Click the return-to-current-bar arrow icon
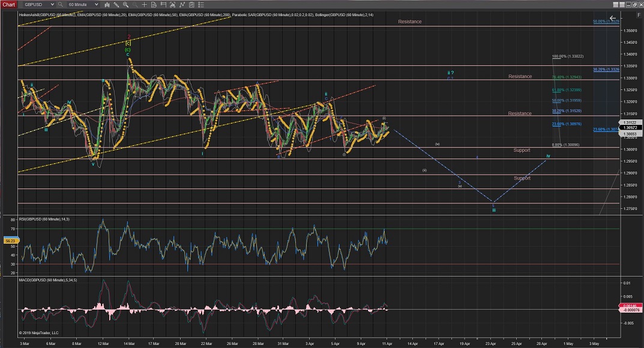 click(x=613, y=18)
